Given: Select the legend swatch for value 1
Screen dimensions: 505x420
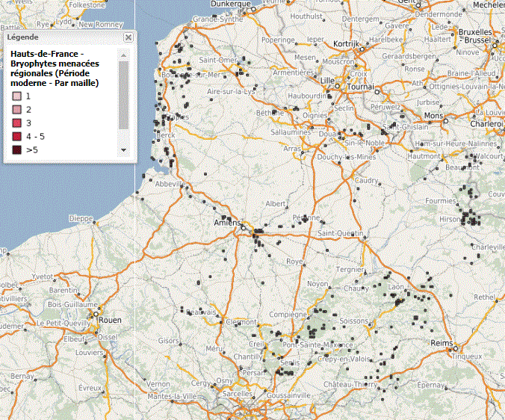Looking at the screenshot, I should click(x=16, y=96).
